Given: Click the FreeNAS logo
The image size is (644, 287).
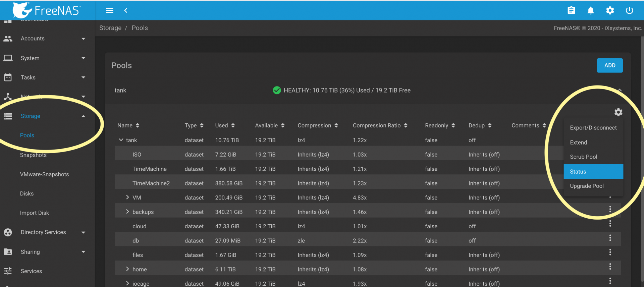Looking at the screenshot, I should (46, 10).
